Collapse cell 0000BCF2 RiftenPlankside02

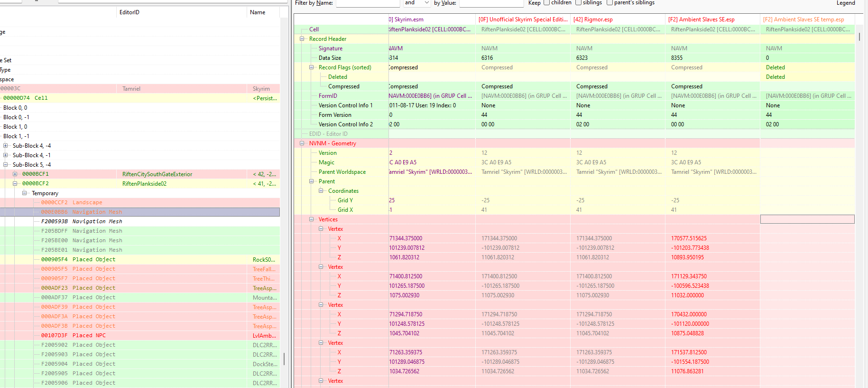[15, 184]
